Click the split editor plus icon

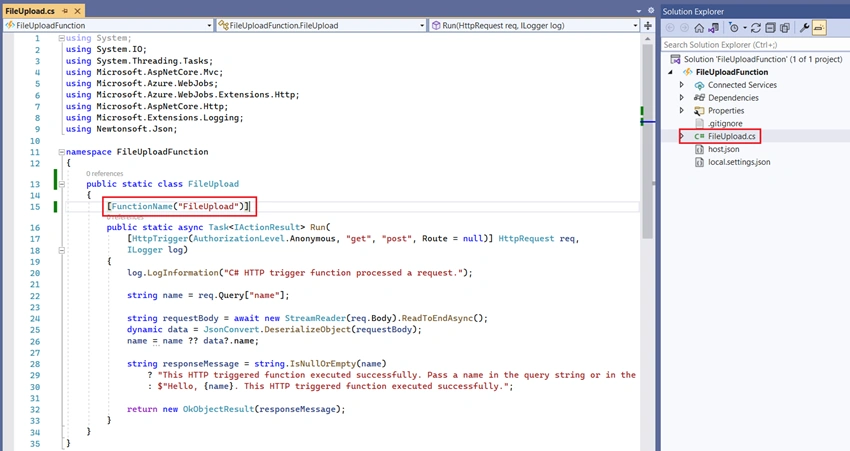pos(648,25)
